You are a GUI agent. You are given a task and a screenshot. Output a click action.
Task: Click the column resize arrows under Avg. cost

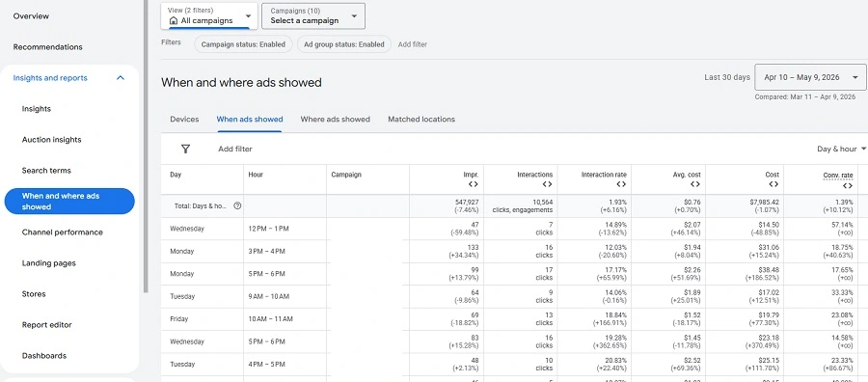(695, 184)
